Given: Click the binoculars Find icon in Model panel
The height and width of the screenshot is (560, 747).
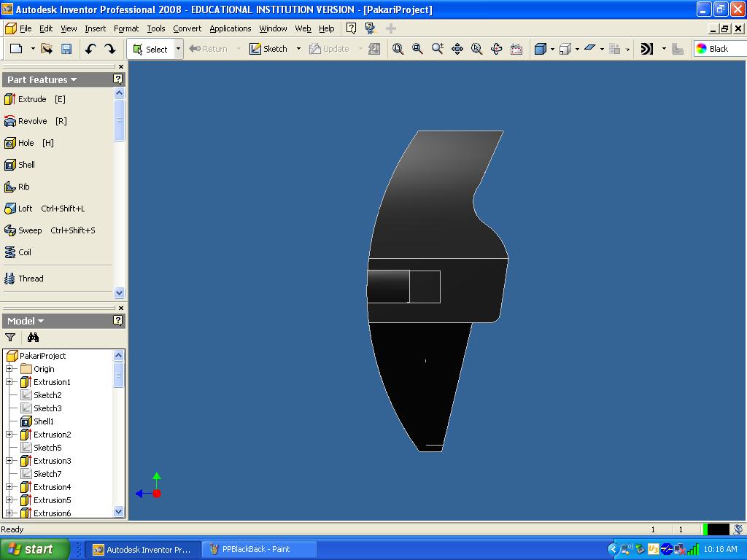Looking at the screenshot, I should coord(33,338).
